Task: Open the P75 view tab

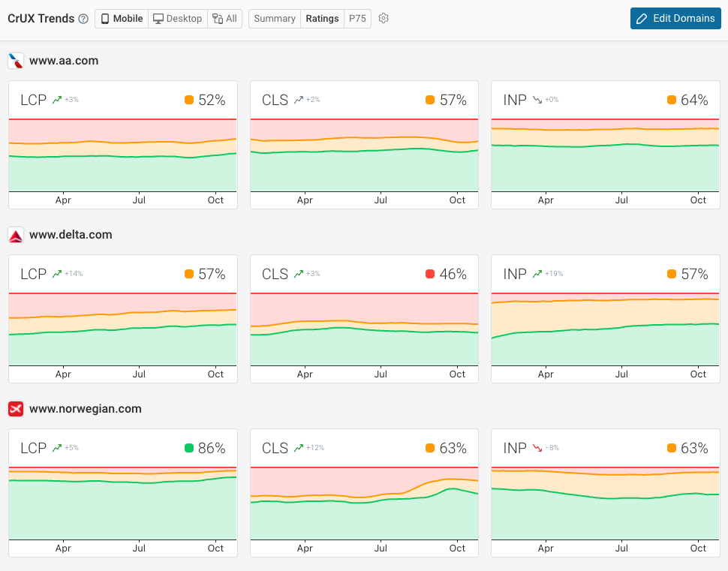Action: [x=357, y=18]
